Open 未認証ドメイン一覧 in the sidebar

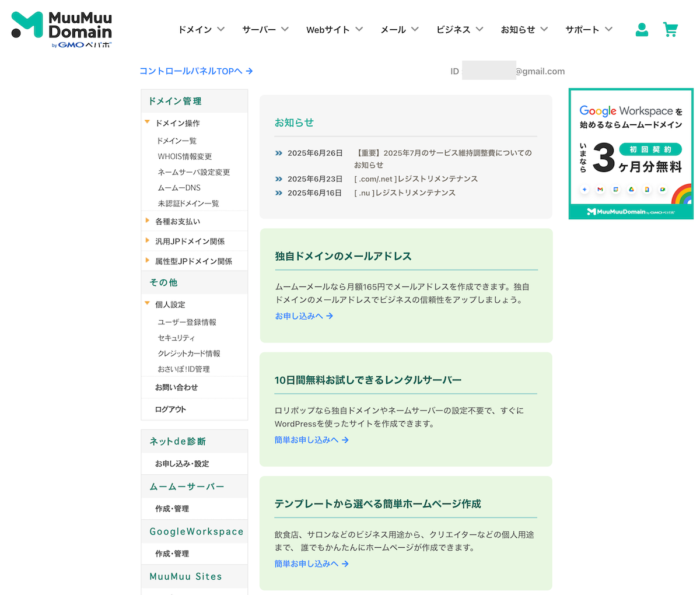coord(188,204)
